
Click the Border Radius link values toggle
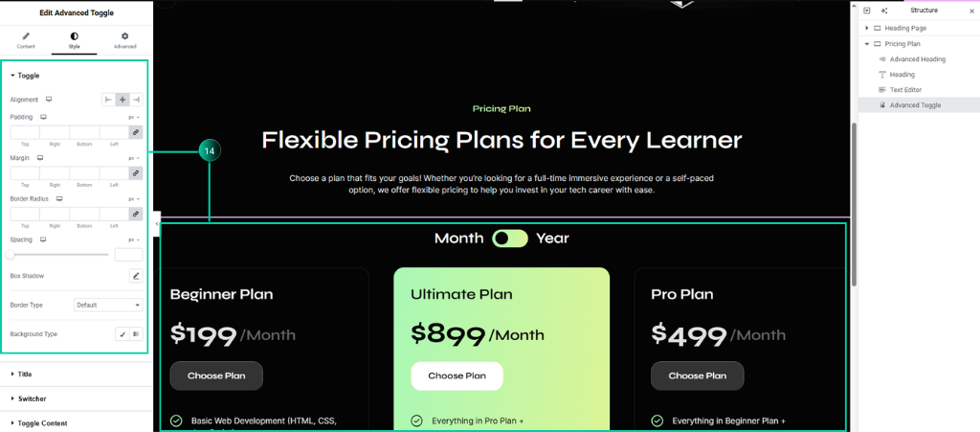pos(136,214)
